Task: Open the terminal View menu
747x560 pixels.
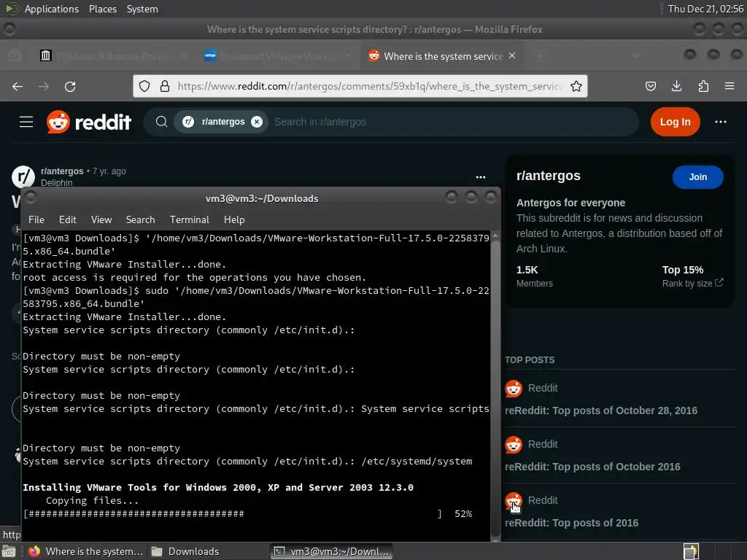Action: tap(101, 219)
